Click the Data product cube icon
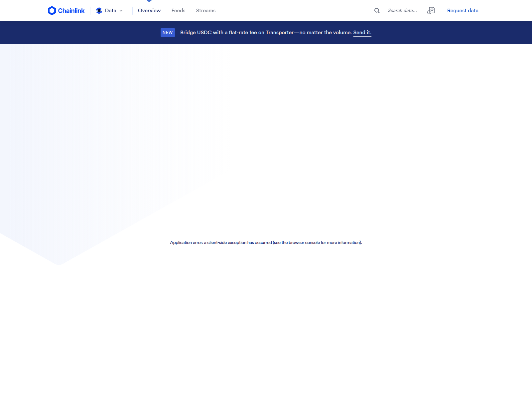532x399 pixels. [x=99, y=10]
